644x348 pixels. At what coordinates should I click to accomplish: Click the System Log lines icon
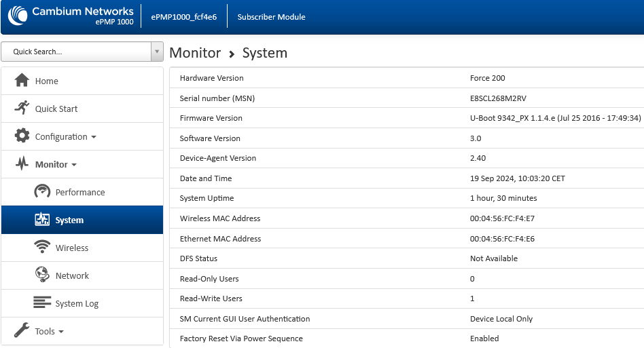(x=42, y=303)
